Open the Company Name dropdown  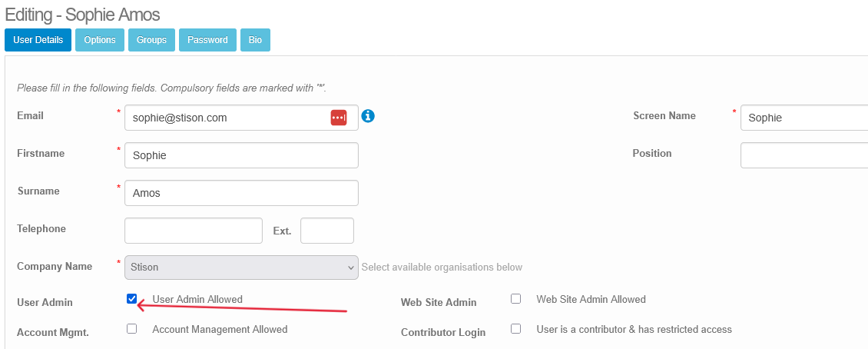point(241,268)
